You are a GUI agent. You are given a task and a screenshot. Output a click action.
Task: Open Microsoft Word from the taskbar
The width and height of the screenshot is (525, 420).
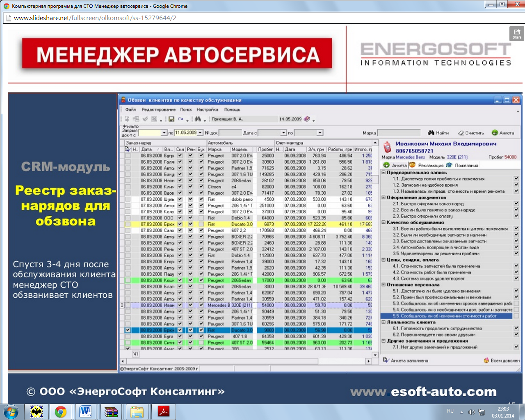click(86, 411)
